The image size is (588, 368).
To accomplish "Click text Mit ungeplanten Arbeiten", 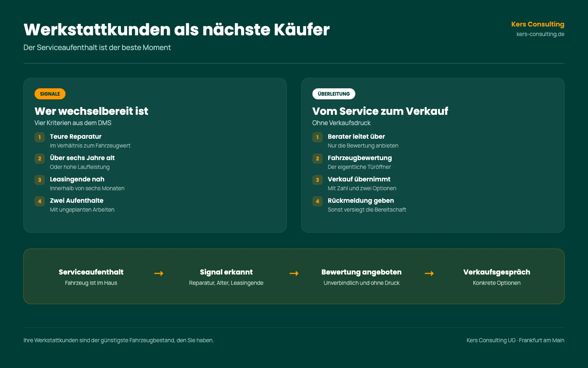I will tap(82, 210).
